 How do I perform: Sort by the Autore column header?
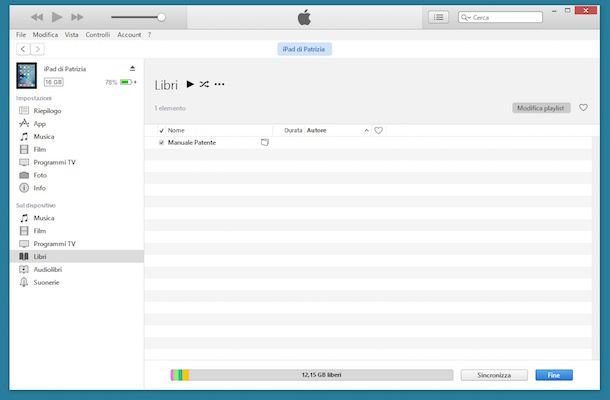pos(317,130)
